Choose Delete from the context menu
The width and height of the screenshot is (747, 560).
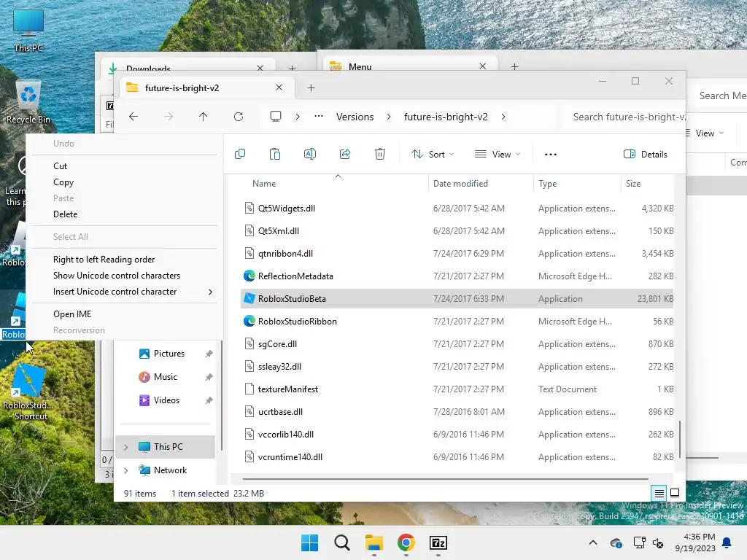tap(124, 214)
